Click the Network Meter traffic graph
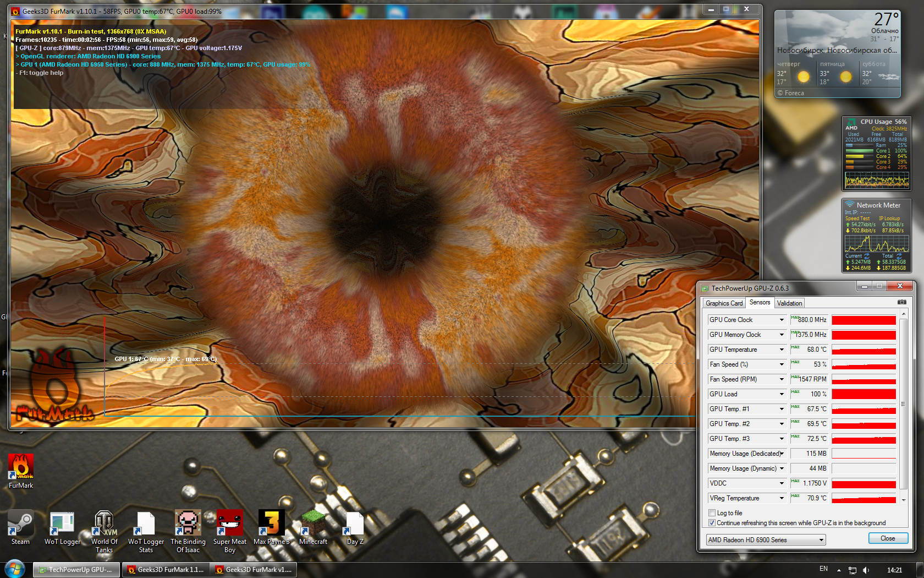The width and height of the screenshot is (924, 578). [877, 243]
